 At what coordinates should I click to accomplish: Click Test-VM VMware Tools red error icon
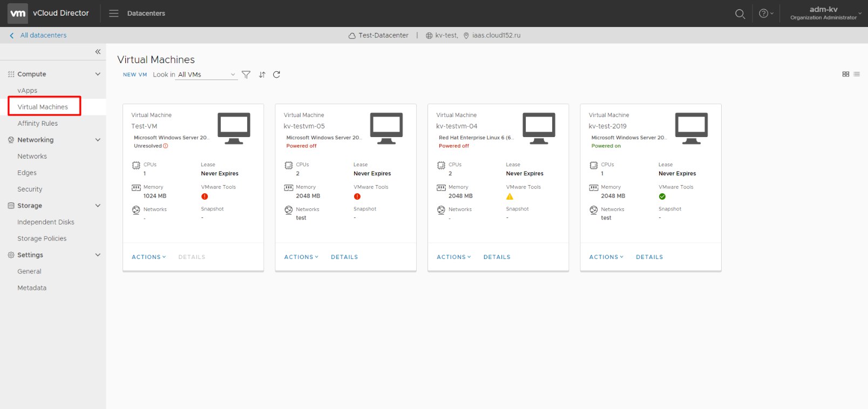(205, 196)
